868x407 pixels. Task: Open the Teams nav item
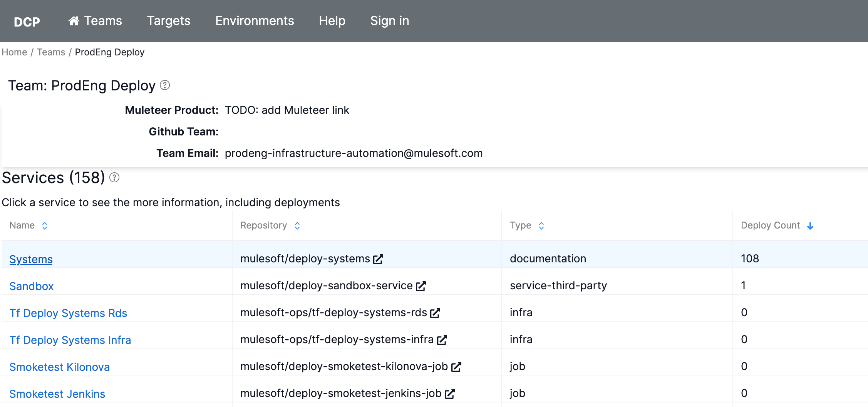click(95, 21)
